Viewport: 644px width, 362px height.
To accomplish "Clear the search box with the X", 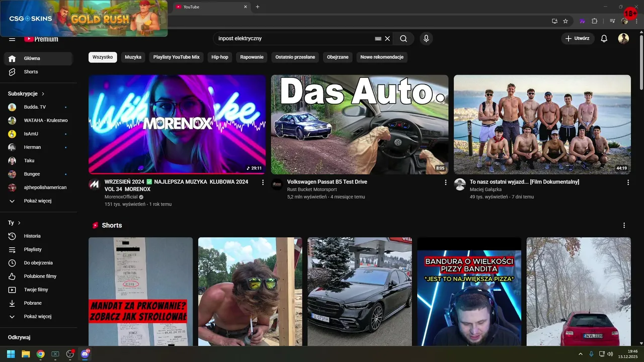I will 387,38.
